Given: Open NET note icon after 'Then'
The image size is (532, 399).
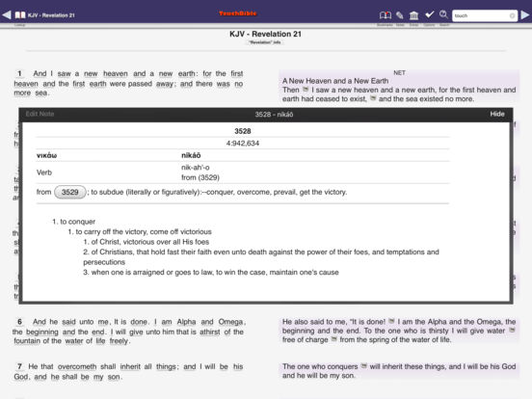Looking at the screenshot, I should pyautogui.click(x=306, y=90).
